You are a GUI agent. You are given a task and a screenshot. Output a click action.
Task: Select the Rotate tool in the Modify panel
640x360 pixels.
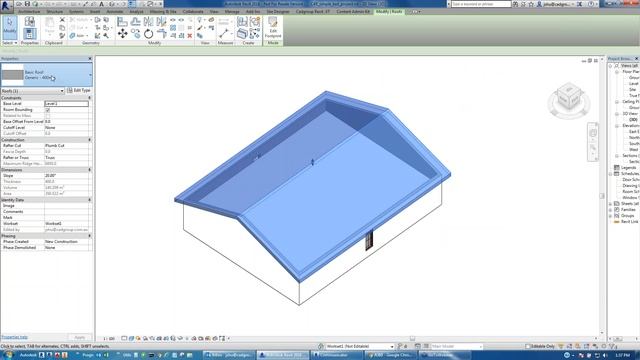(x=149, y=34)
